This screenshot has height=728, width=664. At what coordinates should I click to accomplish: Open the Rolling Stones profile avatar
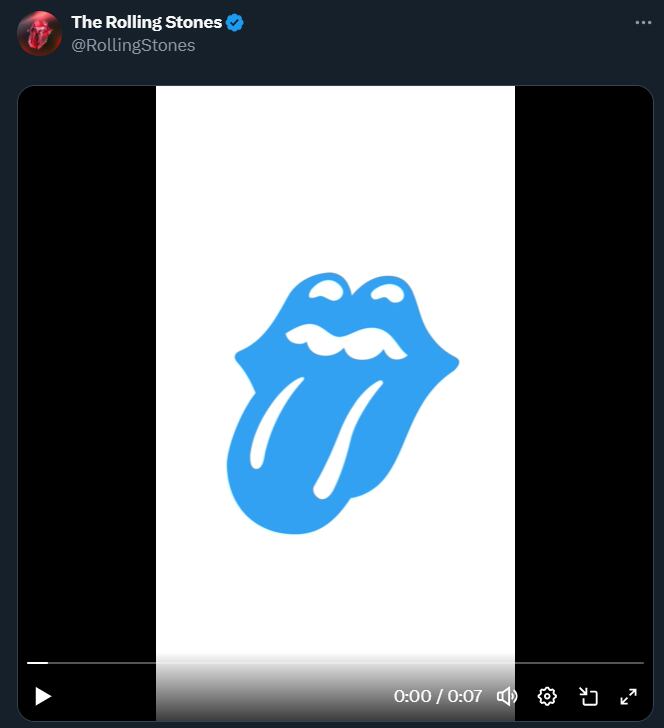pos(40,33)
